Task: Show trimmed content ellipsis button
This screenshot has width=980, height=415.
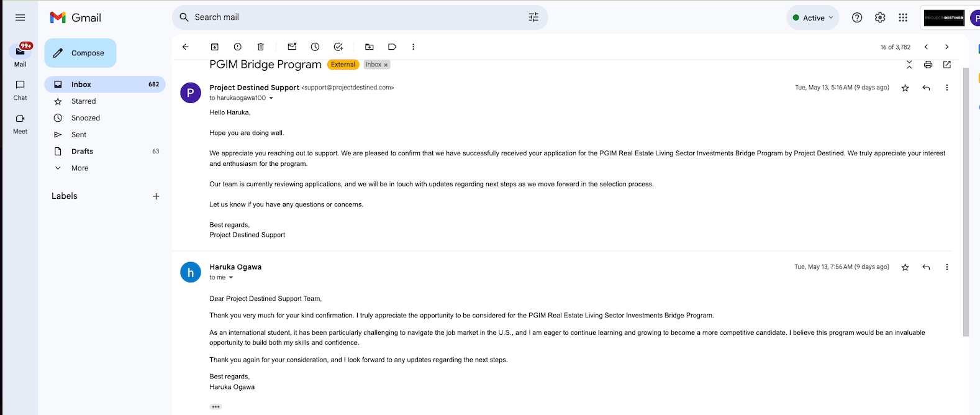Action: pyautogui.click(x=216, y=407)
